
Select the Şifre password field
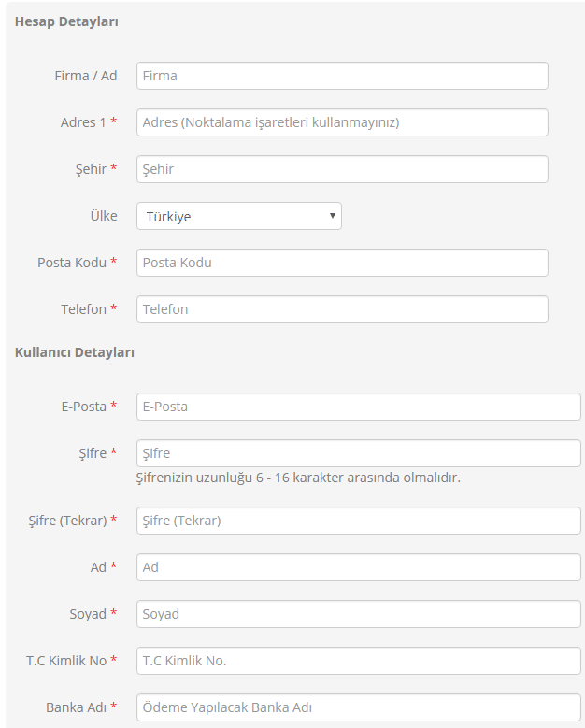coord(359,453)
